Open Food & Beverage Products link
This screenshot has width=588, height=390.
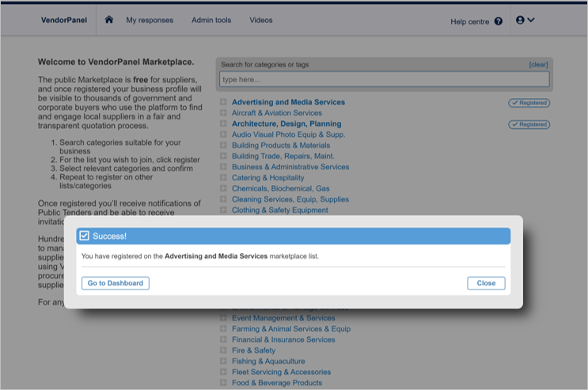point(277,383)
